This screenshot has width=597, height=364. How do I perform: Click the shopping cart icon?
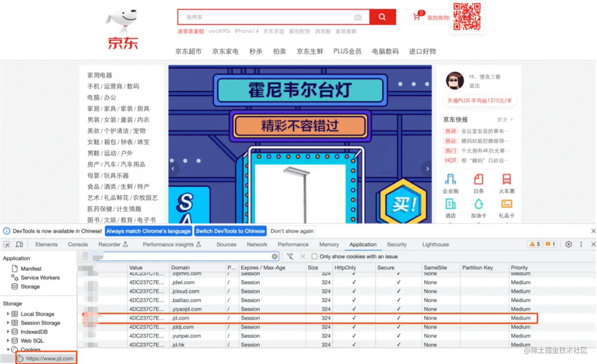[417, 17]
